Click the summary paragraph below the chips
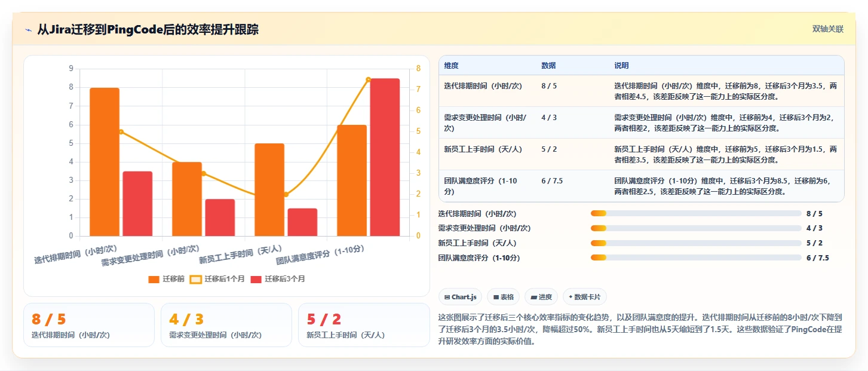 coord(640,329)
